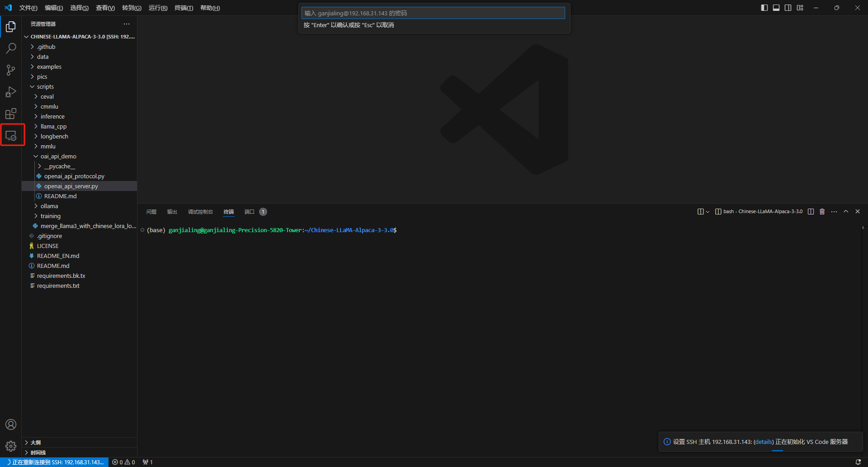
Task: Open the Source Control view icon
Action: [11, 70]
